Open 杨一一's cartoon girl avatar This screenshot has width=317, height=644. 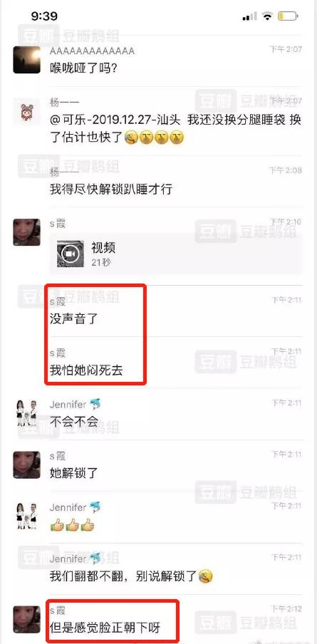26,111
